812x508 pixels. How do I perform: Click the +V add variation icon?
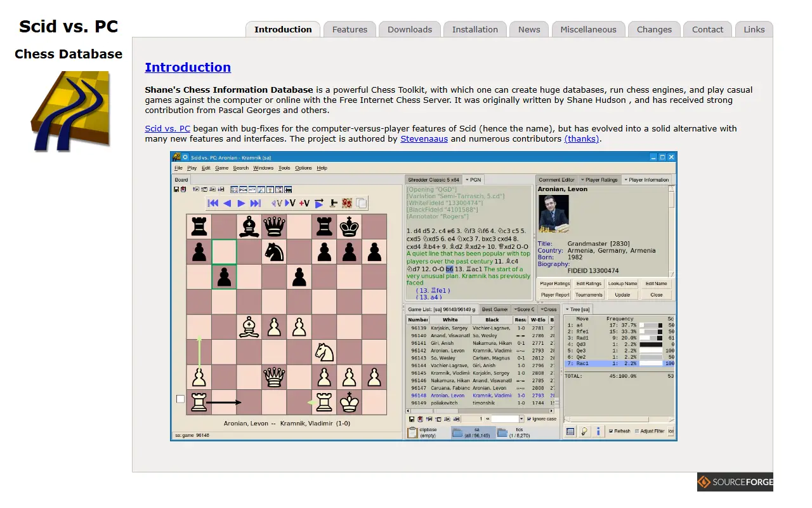click(304, 203)
